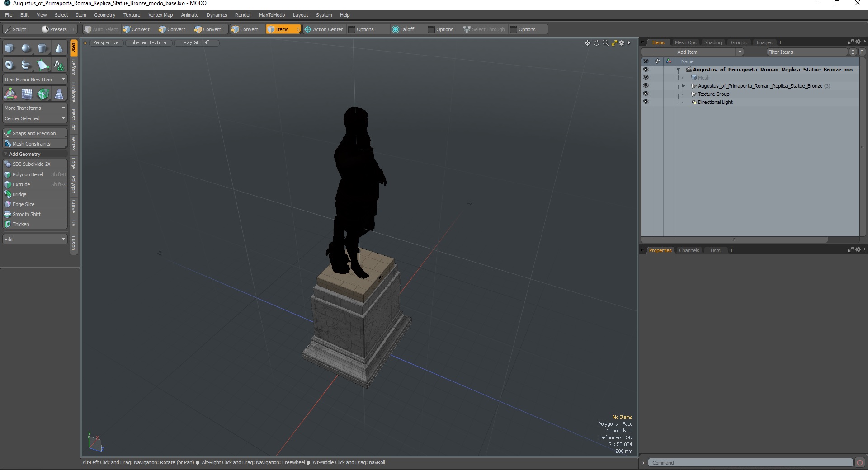Switch to the Mesh Ops tab
The width and height of the screenshot is (868, 470).
point(685,42)
